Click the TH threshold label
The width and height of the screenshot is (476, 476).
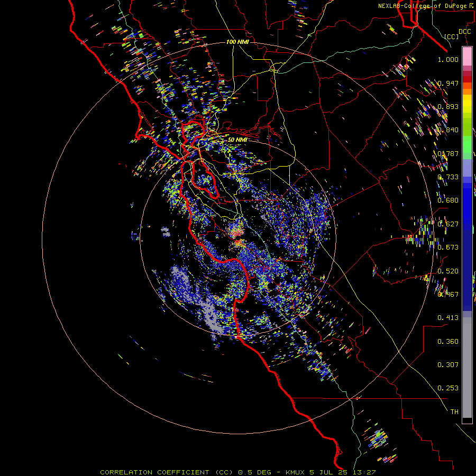(454, 412)
